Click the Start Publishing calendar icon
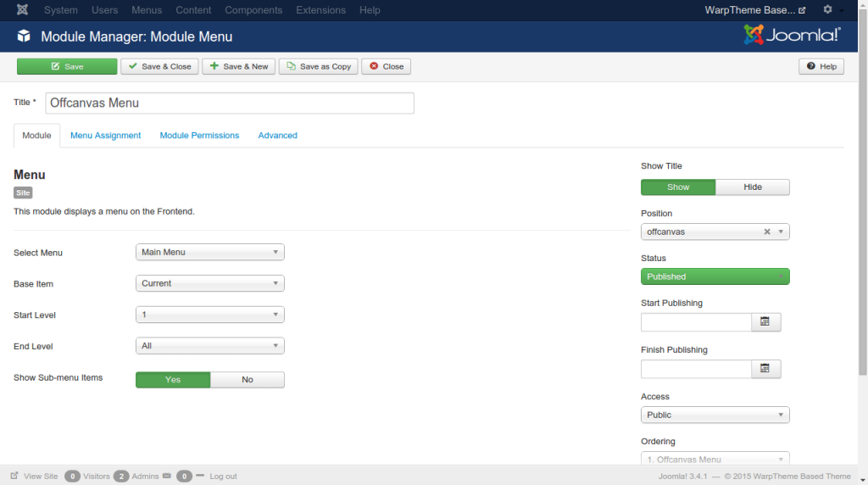Viewport: 868px width, 485px height. 765,322
